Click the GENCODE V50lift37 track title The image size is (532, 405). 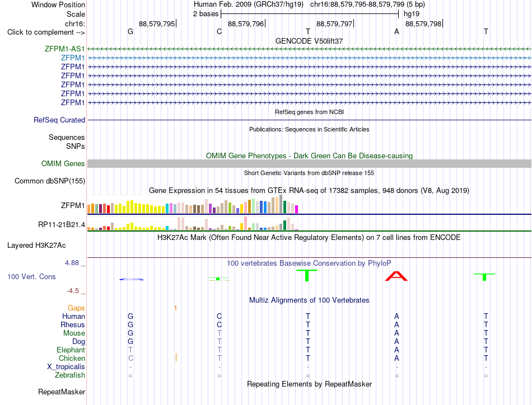coord(309,41)
